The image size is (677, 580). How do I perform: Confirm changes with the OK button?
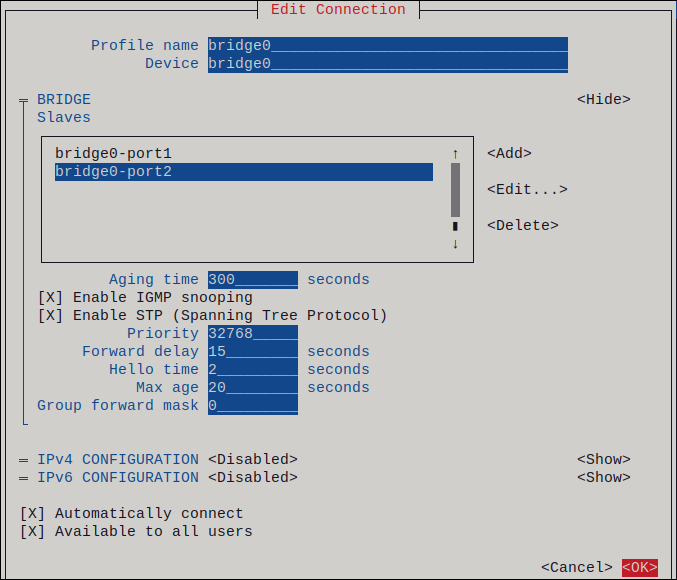[639, 568]
